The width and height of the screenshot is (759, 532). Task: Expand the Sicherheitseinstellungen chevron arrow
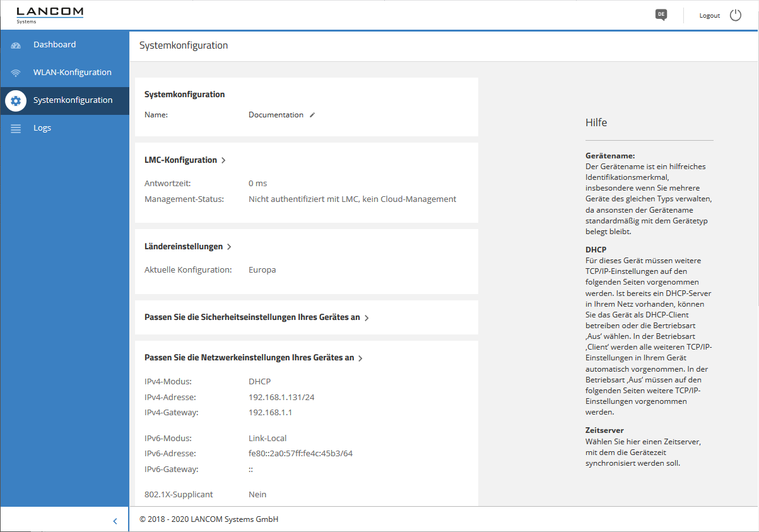tap(367, 318)
